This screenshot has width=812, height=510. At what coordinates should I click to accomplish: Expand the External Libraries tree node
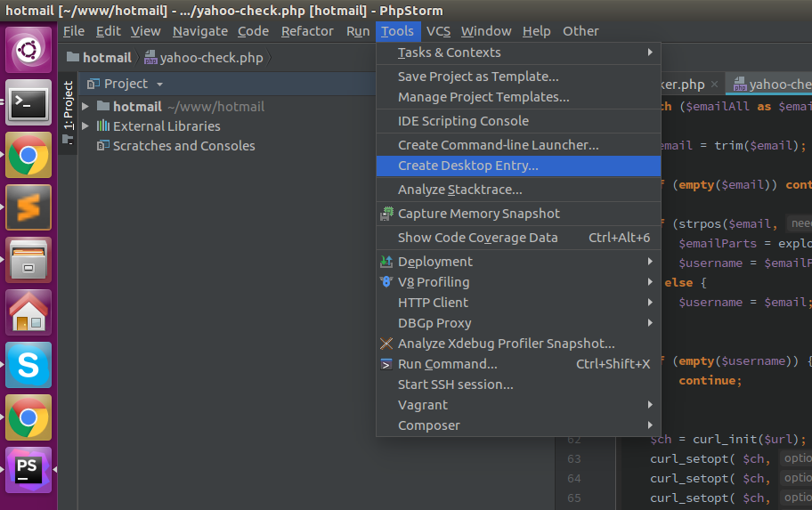(85, 126)
